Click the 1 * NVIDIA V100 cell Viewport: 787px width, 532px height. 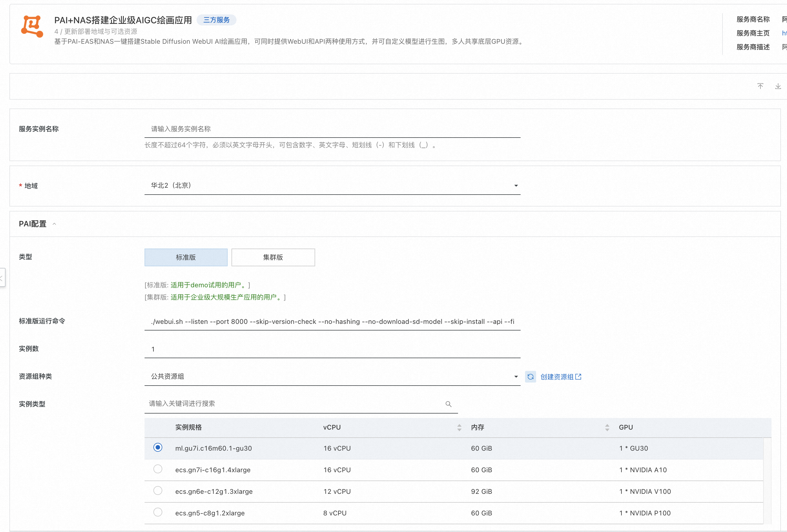click(x=645, y=492)
